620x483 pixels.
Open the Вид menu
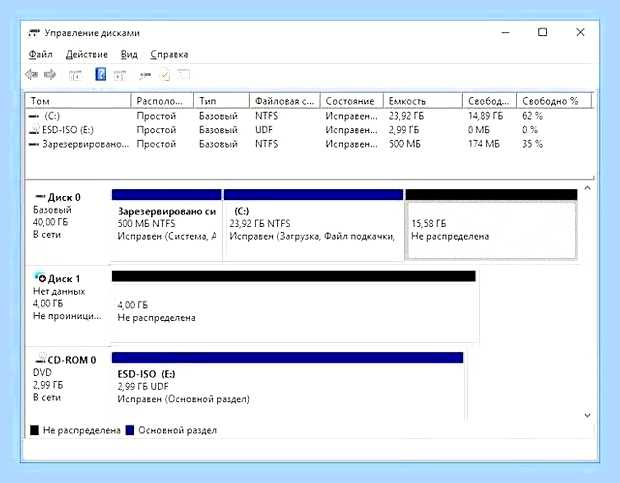(129, 55)
